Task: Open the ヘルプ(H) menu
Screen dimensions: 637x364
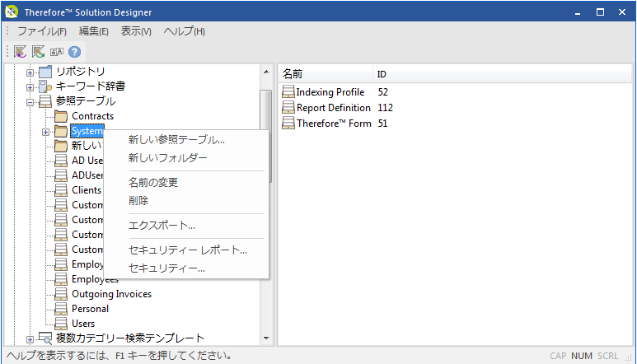Action: coord(185,31)
